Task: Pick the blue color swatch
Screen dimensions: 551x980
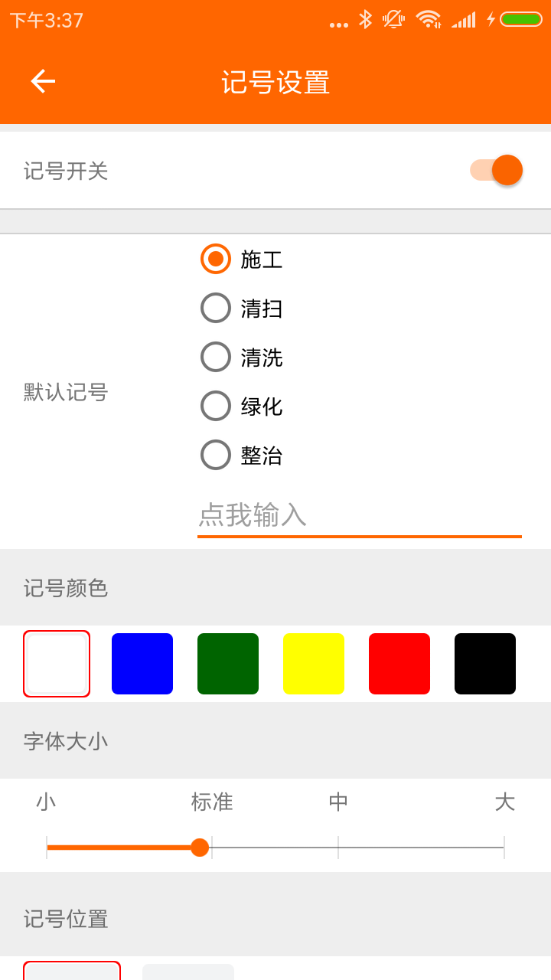Action: 142,664
